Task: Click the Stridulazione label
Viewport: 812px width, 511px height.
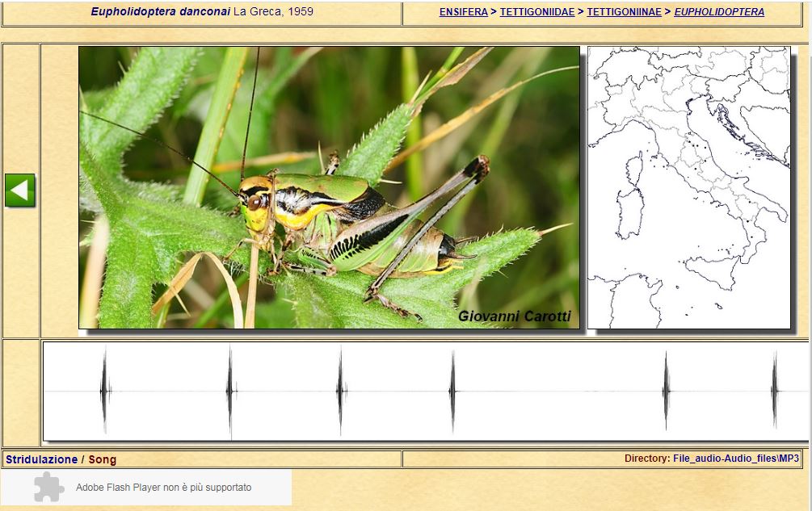Action: point(41,459)
